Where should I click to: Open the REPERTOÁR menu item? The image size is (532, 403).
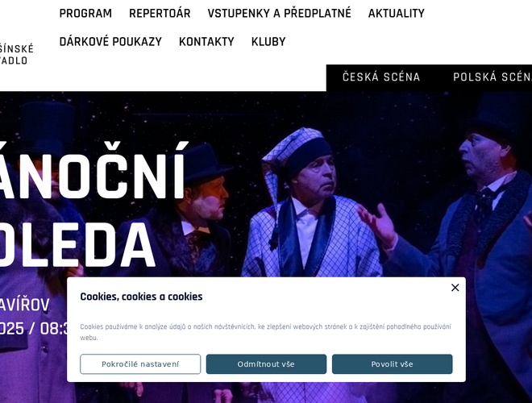click(160, 14)
